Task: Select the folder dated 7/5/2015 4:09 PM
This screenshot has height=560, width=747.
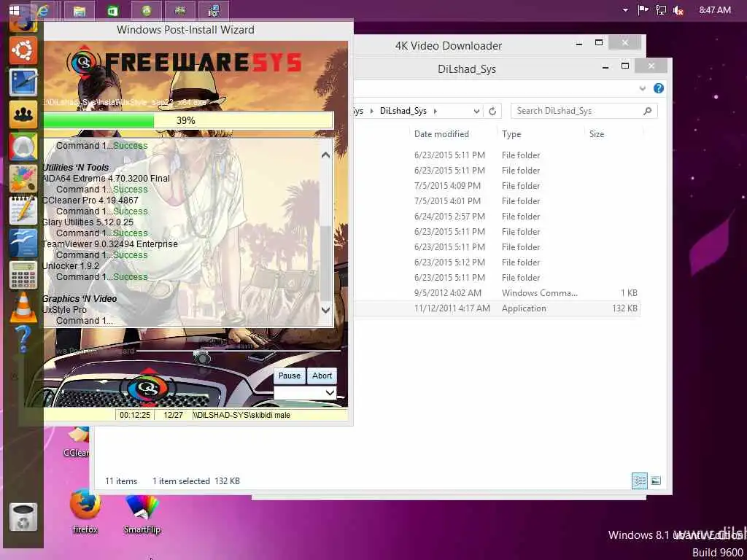Action: coord(498,186)
